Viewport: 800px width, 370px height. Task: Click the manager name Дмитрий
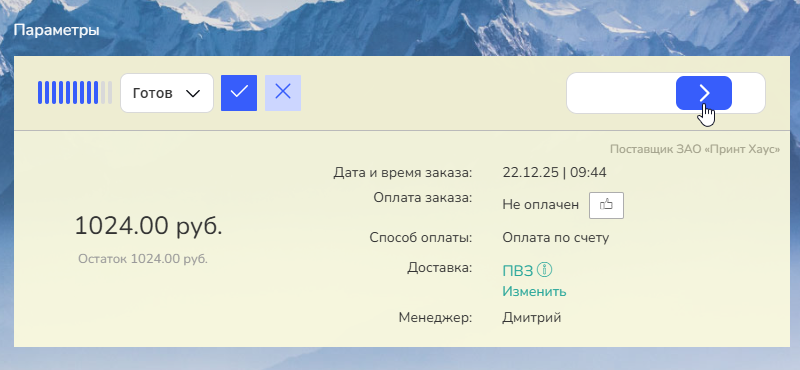[x=532, y=317]
